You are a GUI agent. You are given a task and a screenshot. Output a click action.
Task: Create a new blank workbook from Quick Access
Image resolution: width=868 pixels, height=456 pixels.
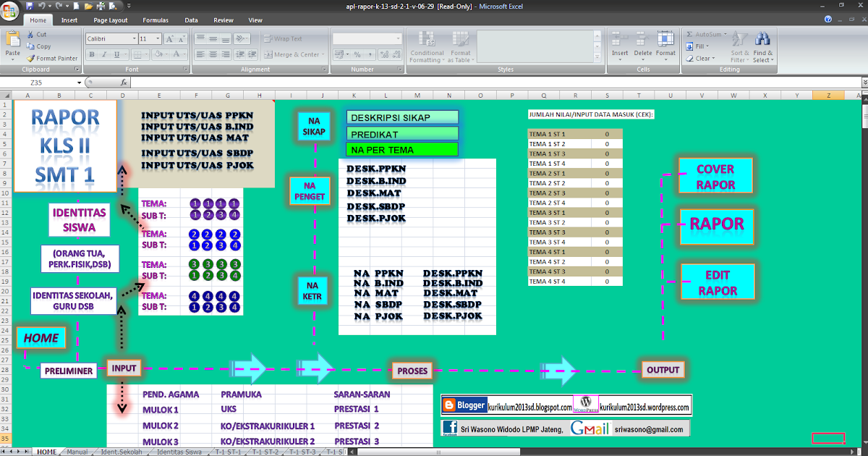tap(77, 6)
